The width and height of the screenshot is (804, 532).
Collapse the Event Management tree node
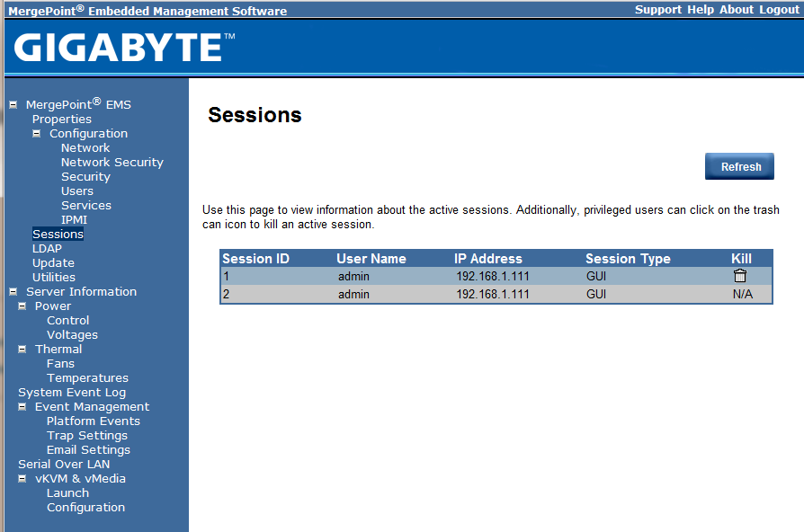(22, 406)
